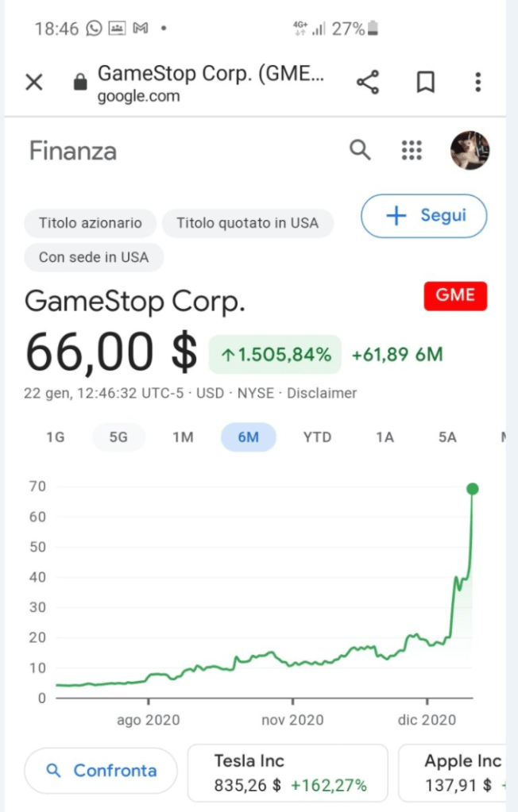Tap the red GME ticker badge
This screenshot has height=812, width=518.
click(455, 295)
